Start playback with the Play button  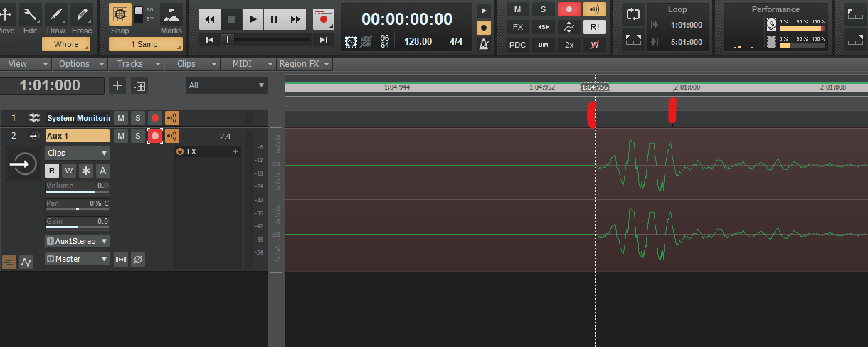point(253,19)
